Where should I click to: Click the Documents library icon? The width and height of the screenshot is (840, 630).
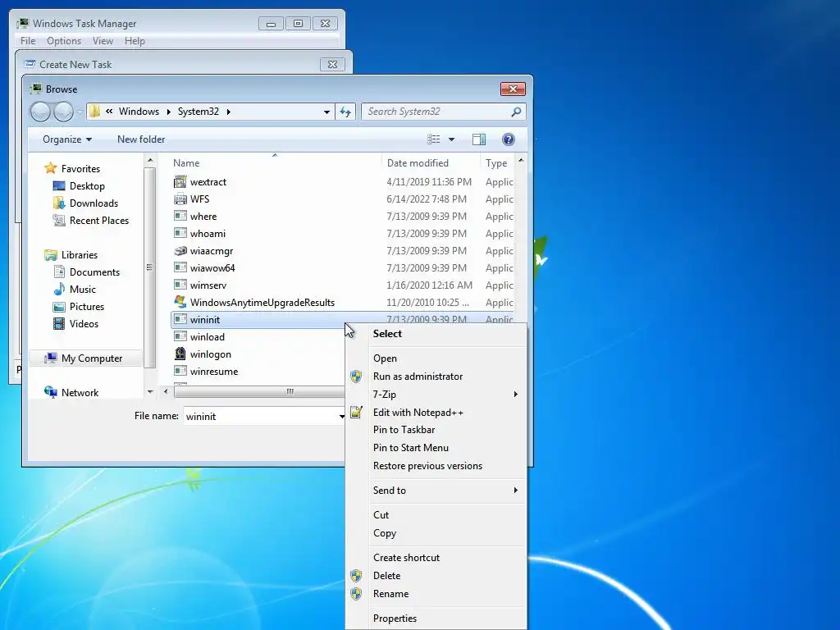tap(59, 272)
